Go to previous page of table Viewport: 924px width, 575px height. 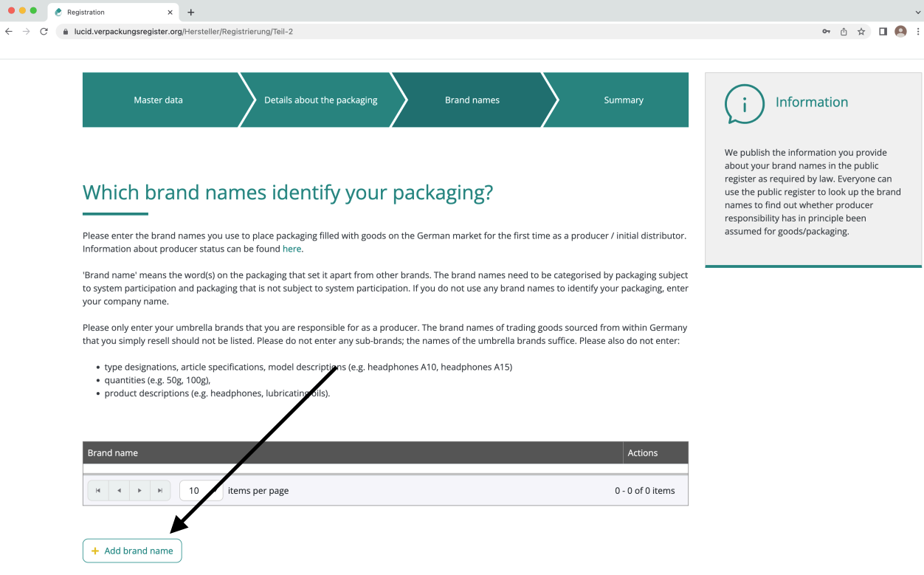click(119, 491)
